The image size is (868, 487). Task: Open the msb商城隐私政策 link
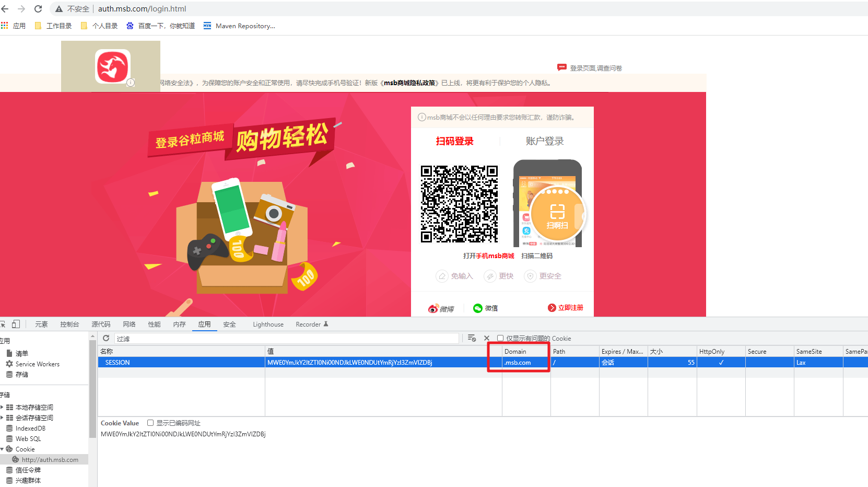409,83
